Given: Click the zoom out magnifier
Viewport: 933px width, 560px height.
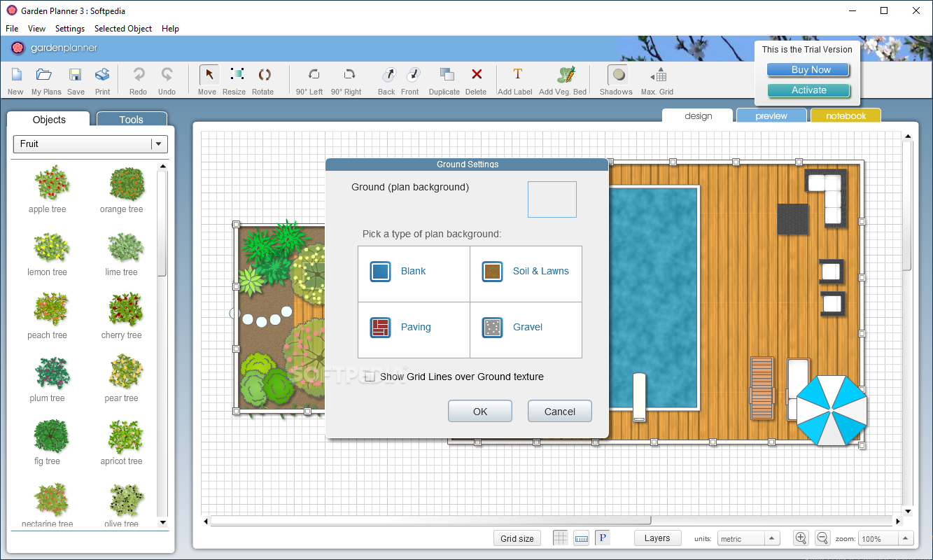Looking at the screenshot, I should [x=822, y=538].
